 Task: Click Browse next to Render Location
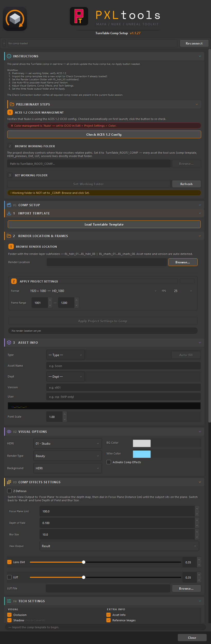(183, 262)
